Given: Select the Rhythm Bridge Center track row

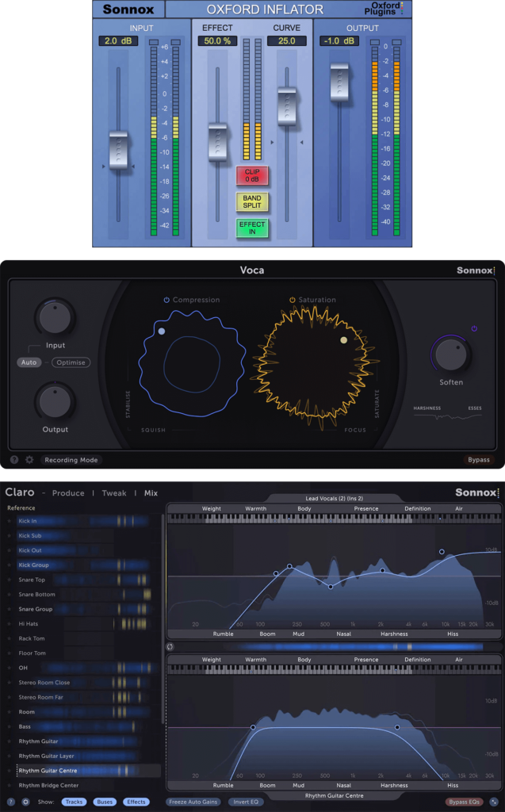Looking at the screenshot, I should point(83,785).
